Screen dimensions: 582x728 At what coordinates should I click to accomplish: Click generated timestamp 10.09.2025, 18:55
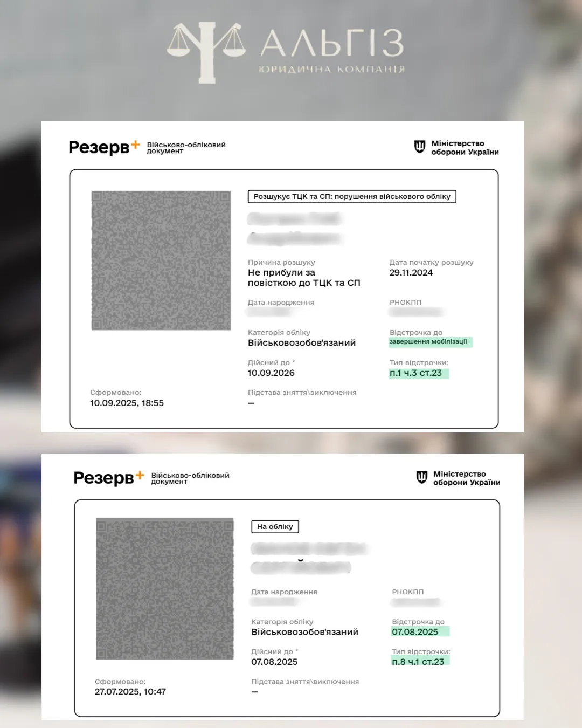coord(127,403)
